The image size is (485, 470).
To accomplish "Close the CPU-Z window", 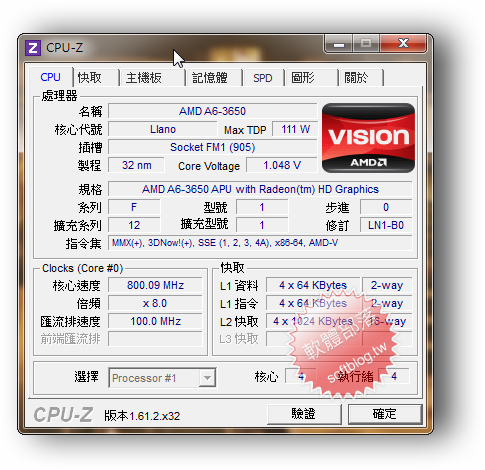I will tap(403, 43).
